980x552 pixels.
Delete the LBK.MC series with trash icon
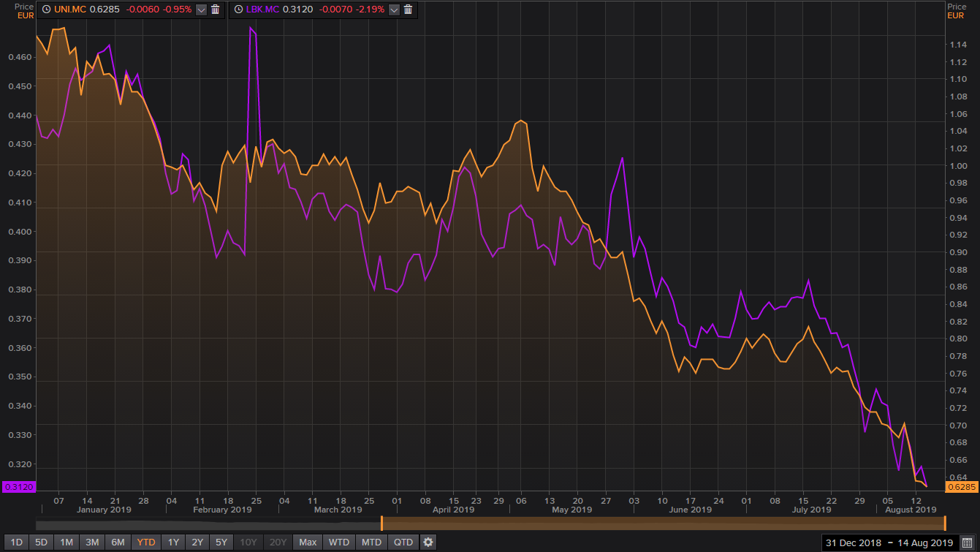pos(408,10)
